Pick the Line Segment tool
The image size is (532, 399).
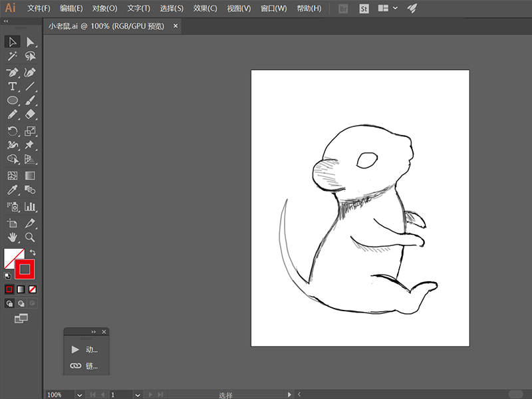30,86
